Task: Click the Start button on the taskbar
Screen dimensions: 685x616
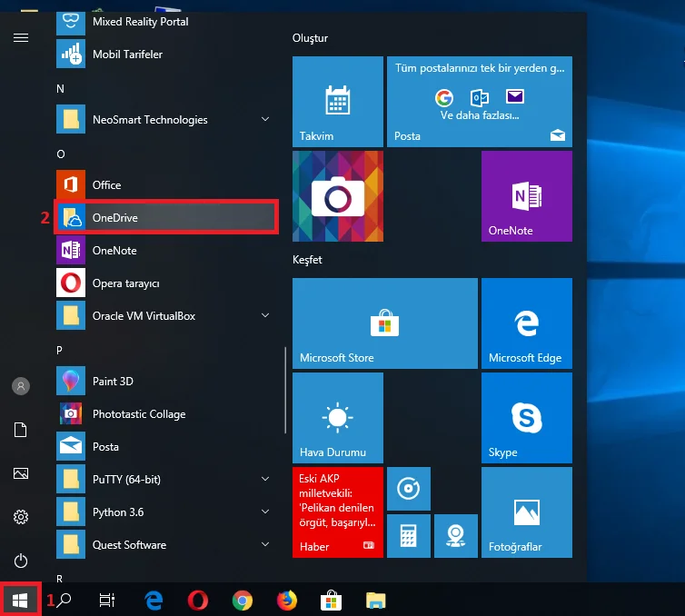Action: pos(20,600)
